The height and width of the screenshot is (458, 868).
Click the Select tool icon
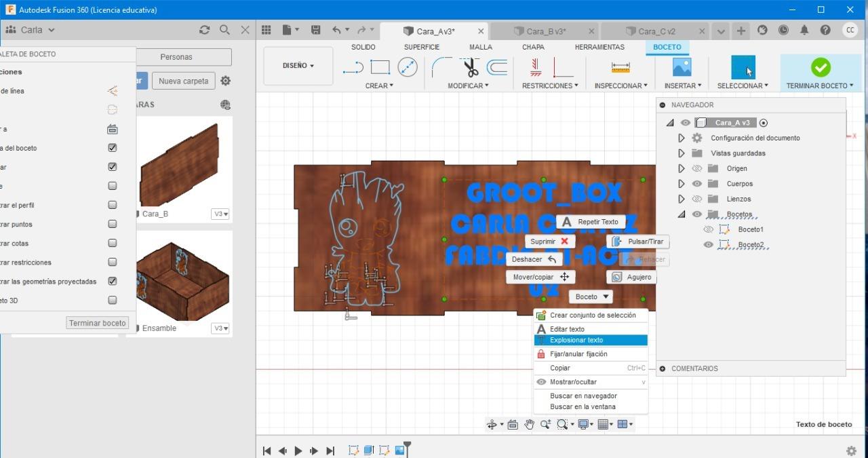[x=743, y=67]
